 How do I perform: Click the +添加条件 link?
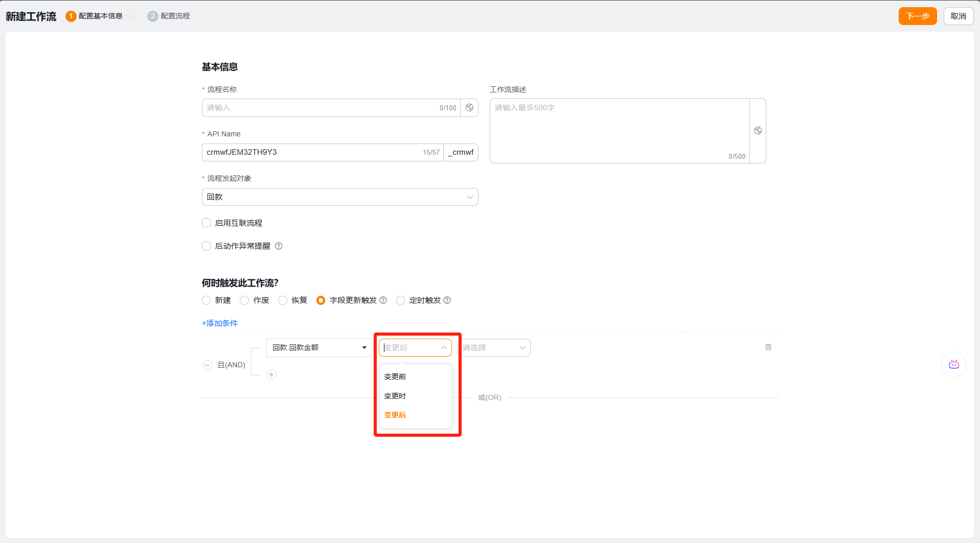coord(220,323)
